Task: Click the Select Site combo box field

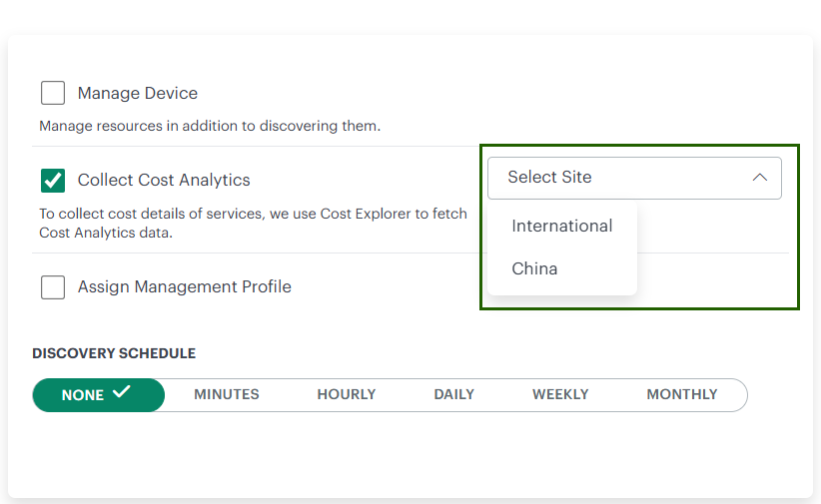Action: pyautogui.click(x=619, y=178)
